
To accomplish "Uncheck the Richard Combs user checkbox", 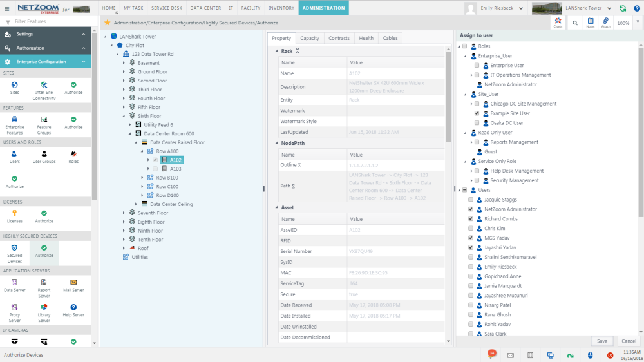I will coord(471,219).
